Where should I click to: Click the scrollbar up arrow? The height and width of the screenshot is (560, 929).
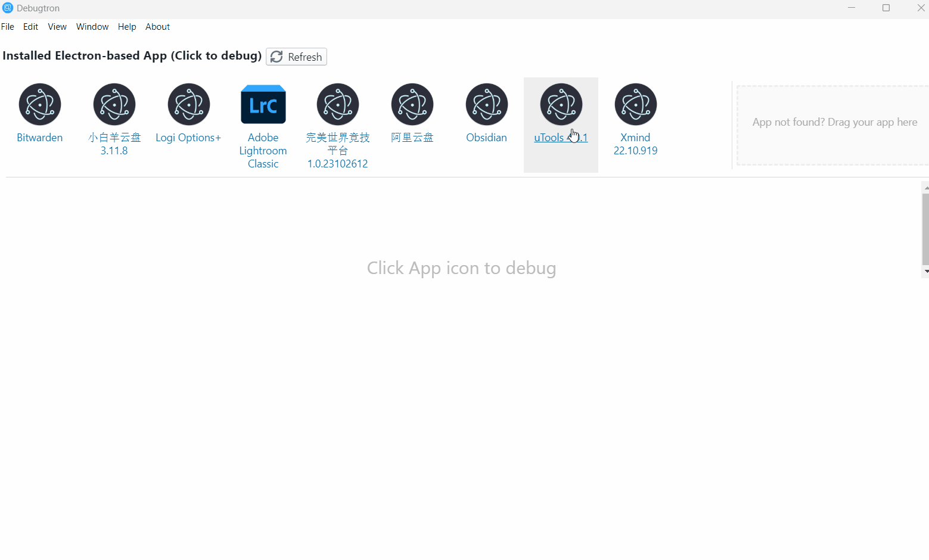[x=926, y=188]
